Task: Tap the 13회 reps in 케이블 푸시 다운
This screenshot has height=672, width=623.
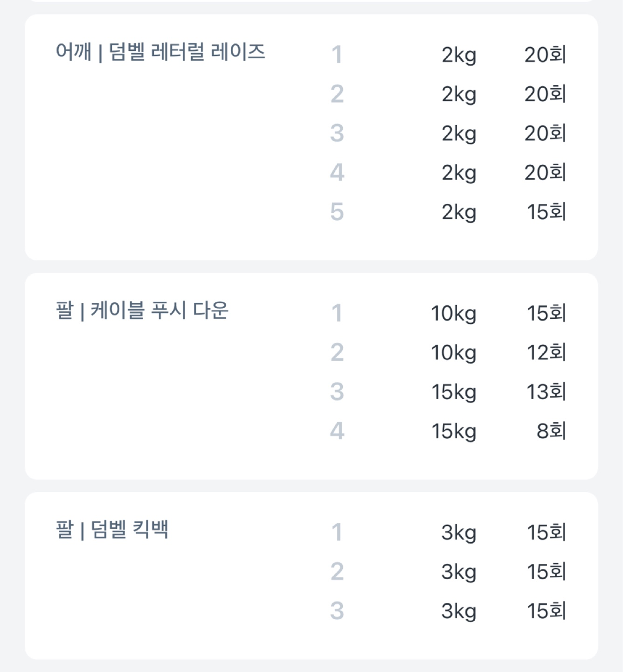Action: [546, 392]
